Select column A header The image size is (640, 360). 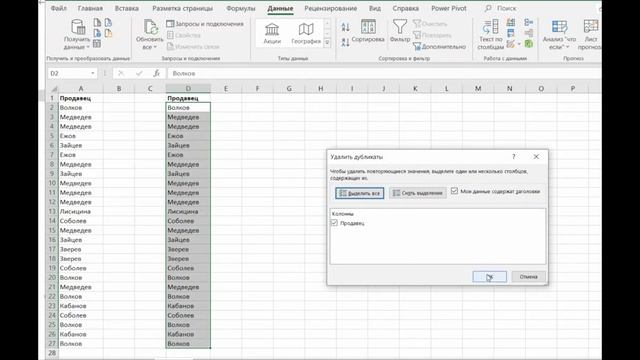[81, 89]
